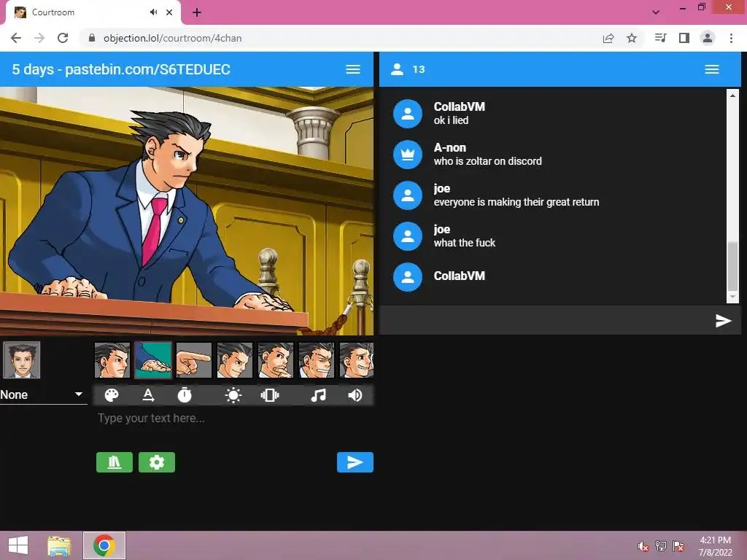Open the Action Center flag icon
This screenshot has width=747, height=560.
click(x=678, y=546)
